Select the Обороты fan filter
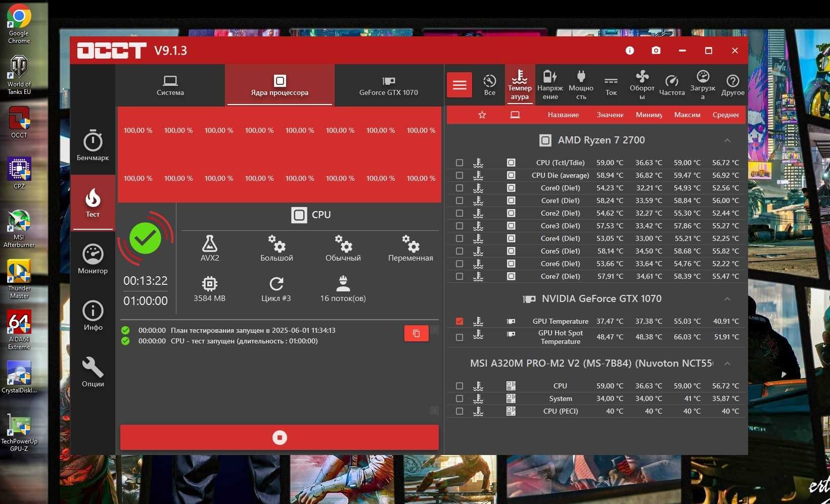830x504 pixels. coord(642,85)
